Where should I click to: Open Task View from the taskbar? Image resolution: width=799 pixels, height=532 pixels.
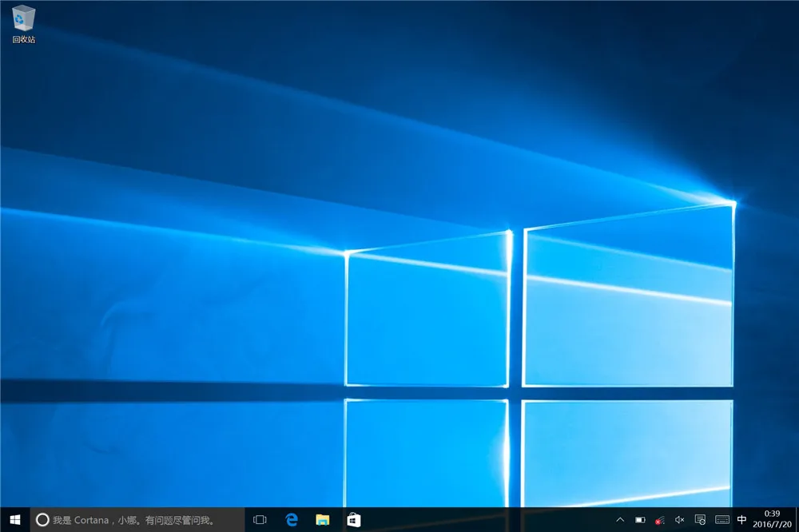260,520
